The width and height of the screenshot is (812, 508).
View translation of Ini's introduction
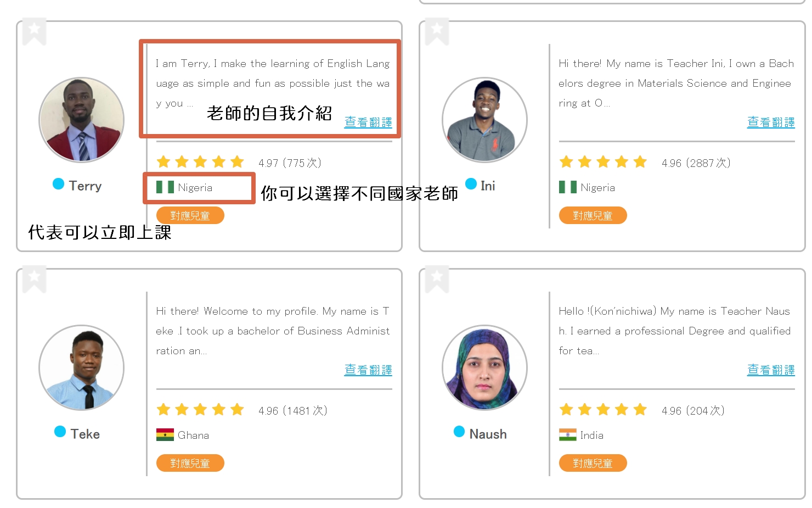point(771,122)
